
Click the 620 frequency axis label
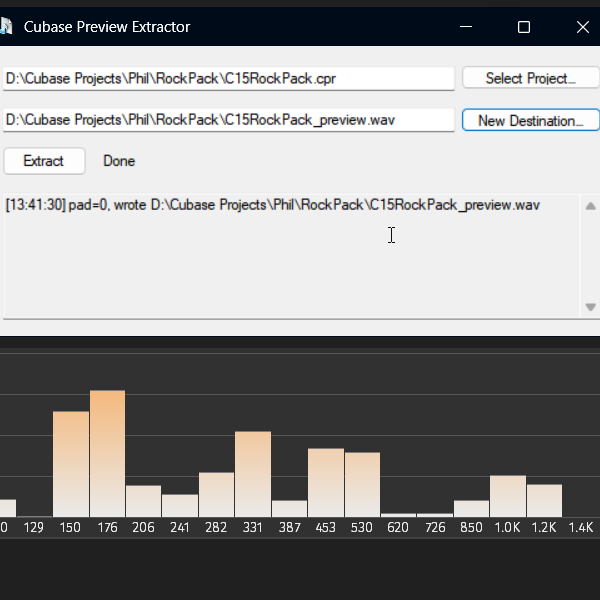pos(398,528)
